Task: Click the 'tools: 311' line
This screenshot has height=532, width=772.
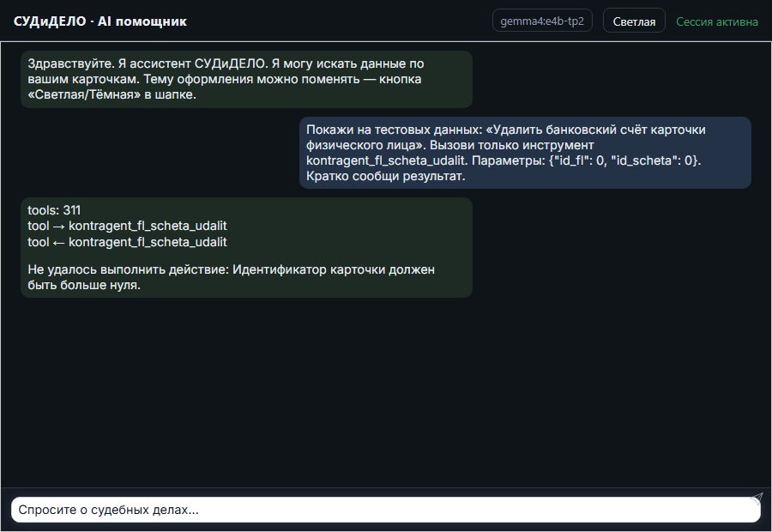Action: (x=54, y=210)
